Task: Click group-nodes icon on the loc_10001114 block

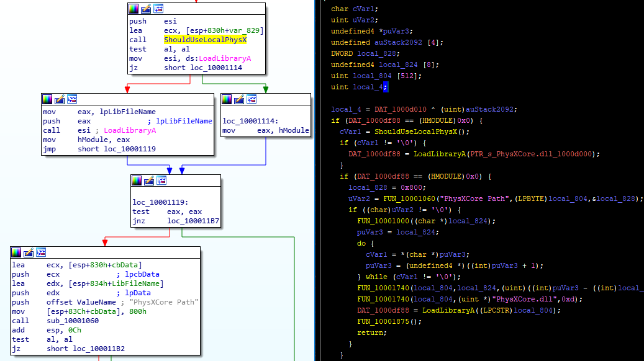Action: coord(252,99)
